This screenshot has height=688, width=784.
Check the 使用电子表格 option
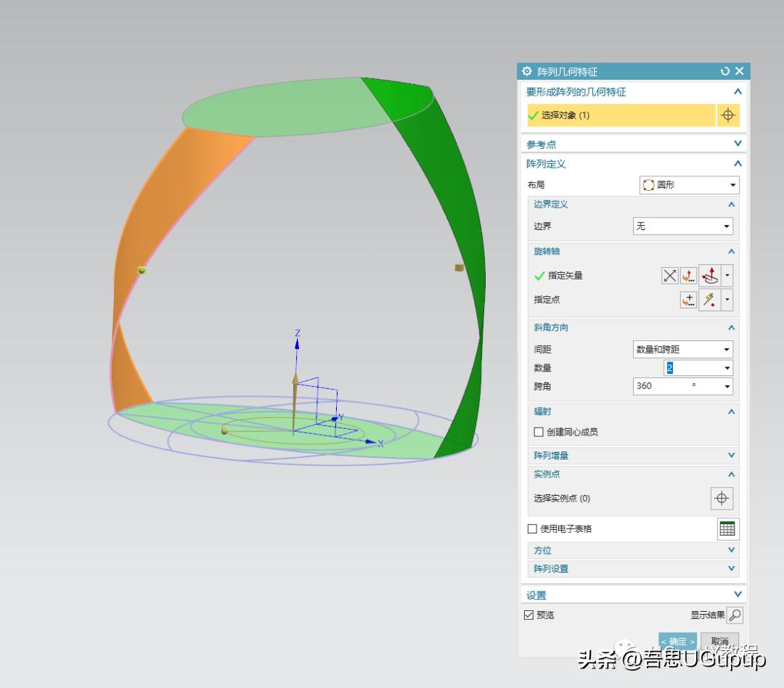(532, 529)
